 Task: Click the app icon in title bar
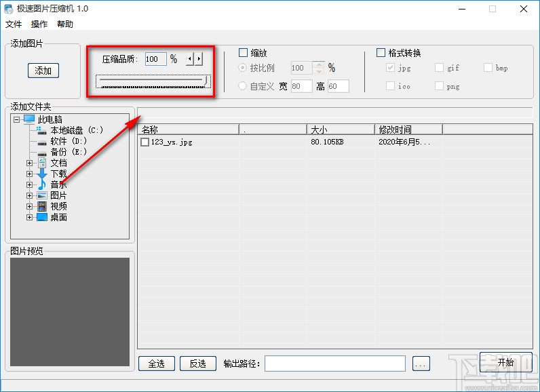point(8,9)
